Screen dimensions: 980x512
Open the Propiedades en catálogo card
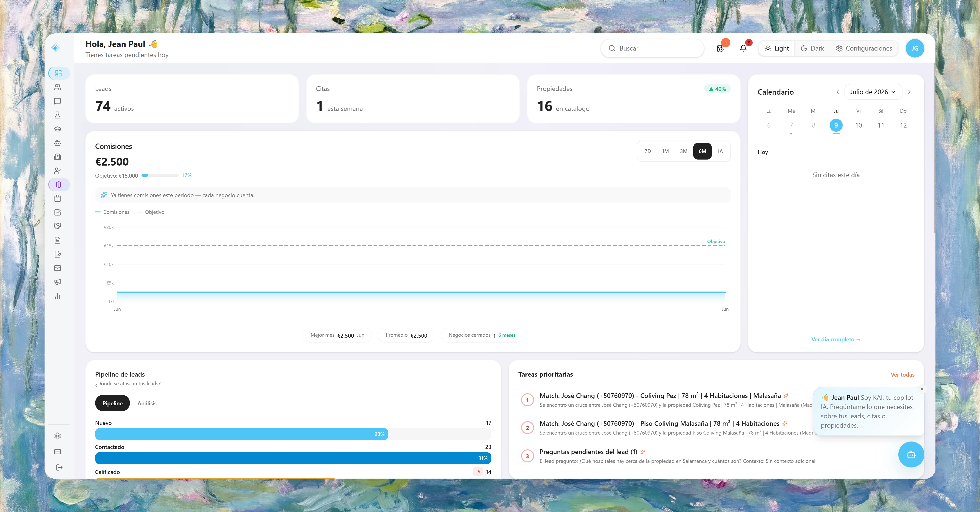633,99
